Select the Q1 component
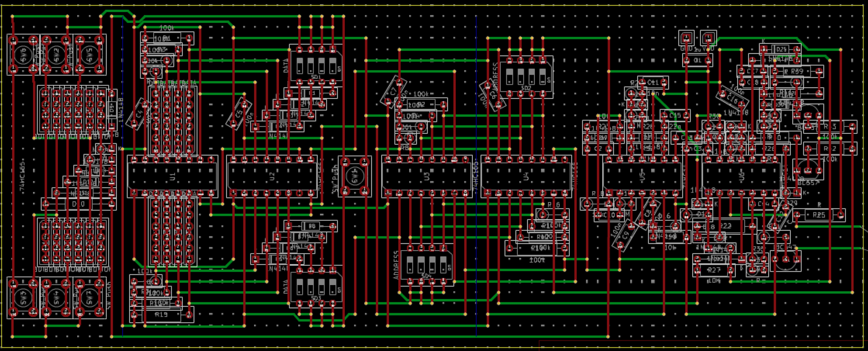 click(697, 60)
